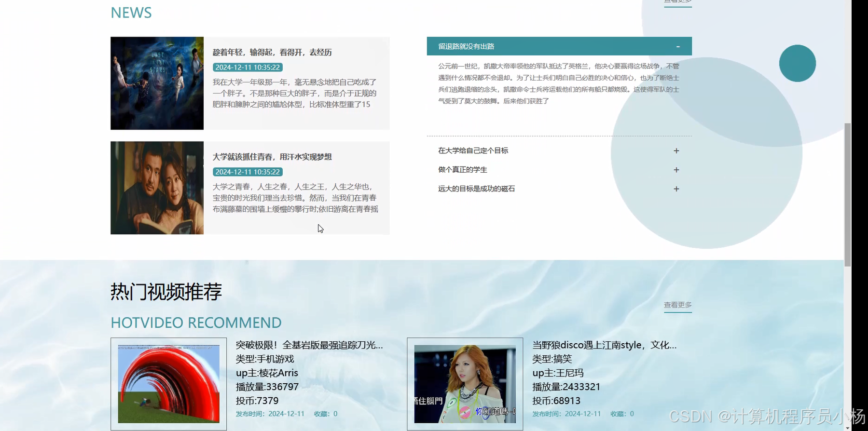Screen dimensions: 868x431
Task: Open the 做个真正的学生 item title
Action: click(462, 170)
